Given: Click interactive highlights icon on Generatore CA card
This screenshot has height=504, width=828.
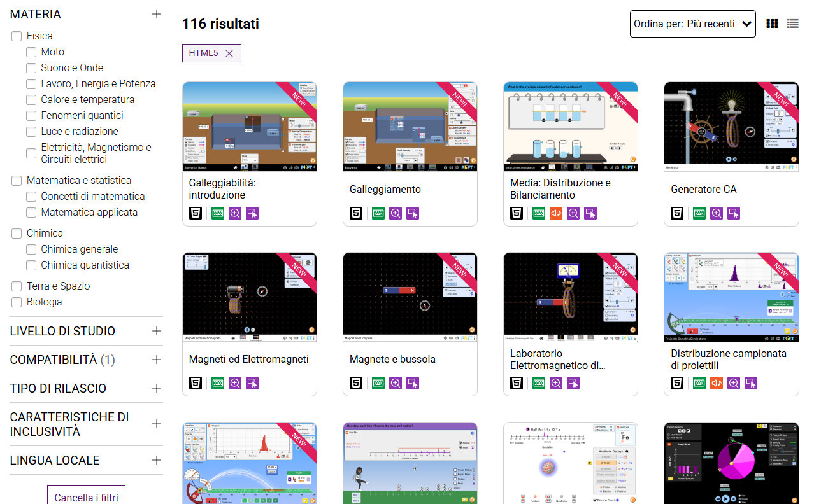Looking at the screenshot, I should (x=734, y=213).
